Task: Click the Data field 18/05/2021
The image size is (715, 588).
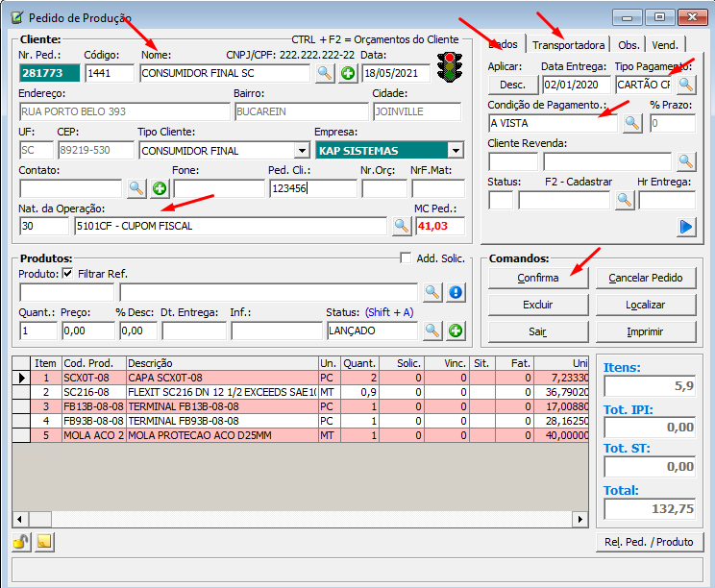Action: tap(396, 73)
